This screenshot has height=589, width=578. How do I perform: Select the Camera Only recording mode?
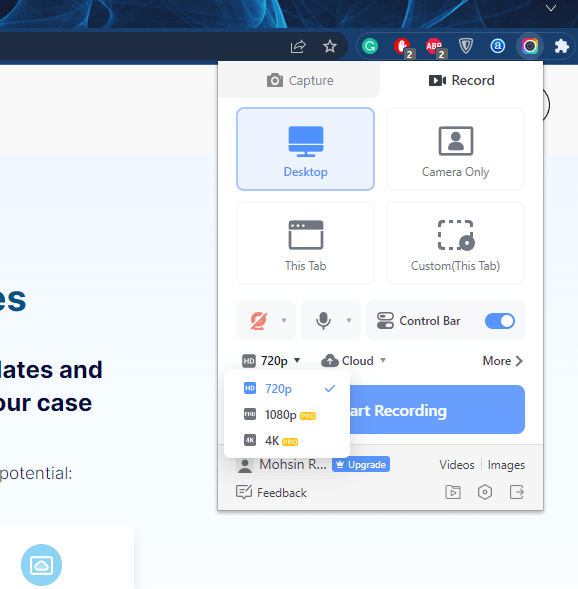pyautogui.click(x=455, y=149)
